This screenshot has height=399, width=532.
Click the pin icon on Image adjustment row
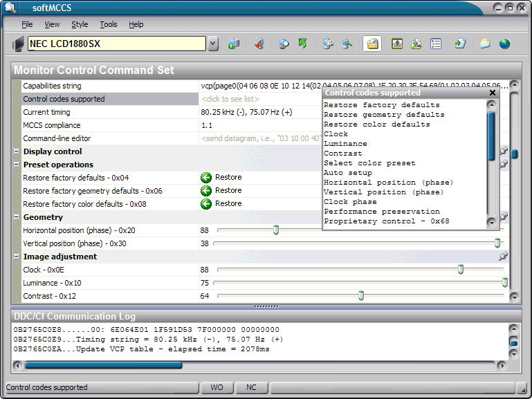(x=504, y=257)
